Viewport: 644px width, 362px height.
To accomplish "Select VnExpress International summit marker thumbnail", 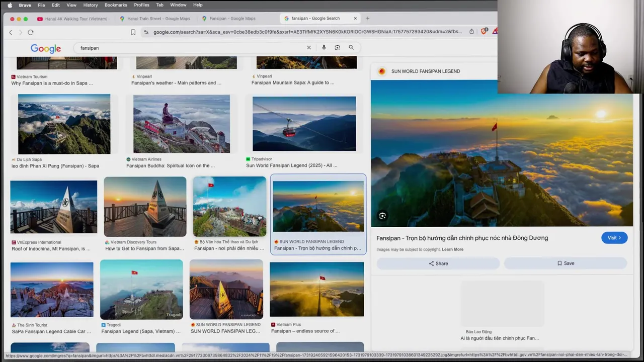I will pos(54,207).
